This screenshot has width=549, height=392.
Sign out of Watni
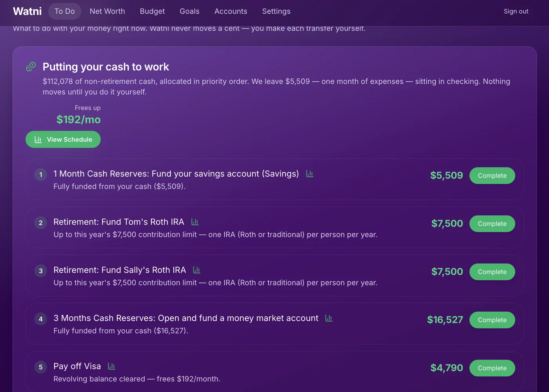516,11
